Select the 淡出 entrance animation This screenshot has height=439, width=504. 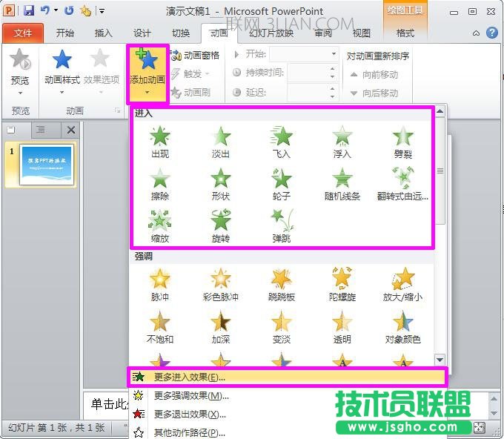[221, 142]
